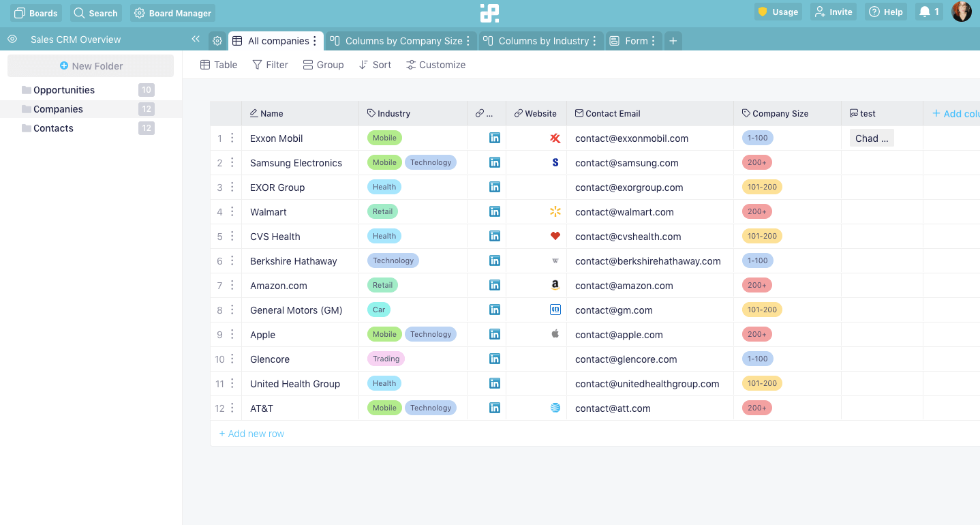The height and width of the screenshot is (525, 980).
Task: Open Columns by Industry tab options
Action: 595,41
